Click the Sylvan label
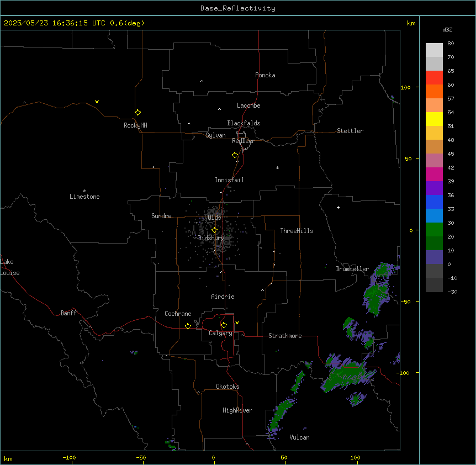This screenshot has height=465, width=476. click(215, 135)
